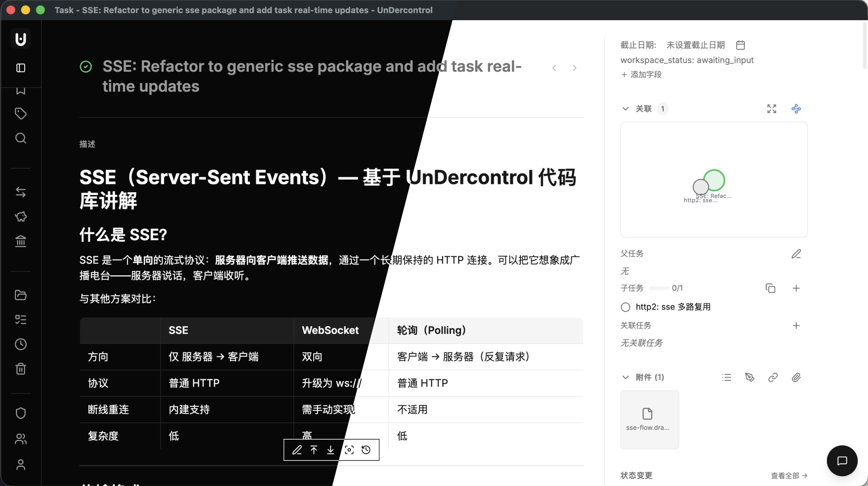868x486 pixels.
Task: Open the piggy bank savings icon
Action: pyautogui.click(x=21, y=216)
